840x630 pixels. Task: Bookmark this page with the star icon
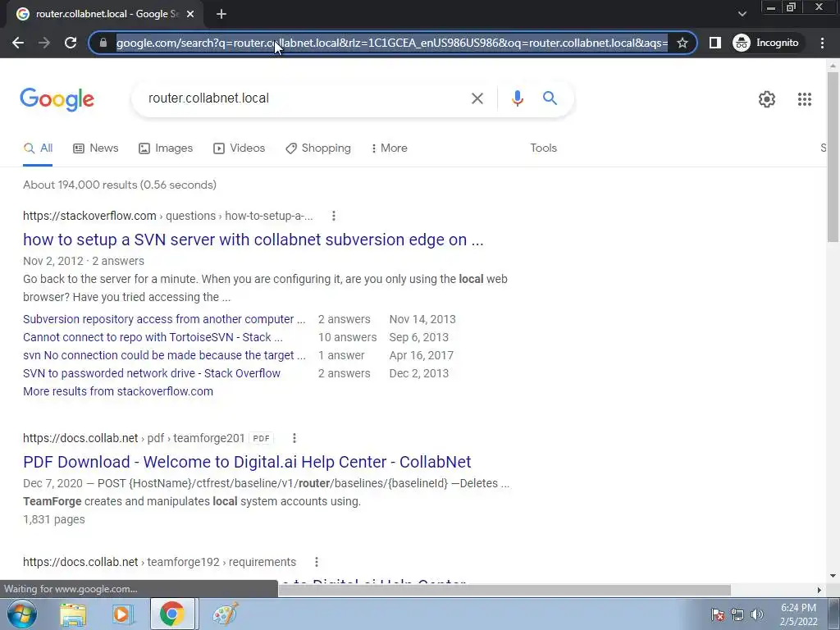[682, 43]
